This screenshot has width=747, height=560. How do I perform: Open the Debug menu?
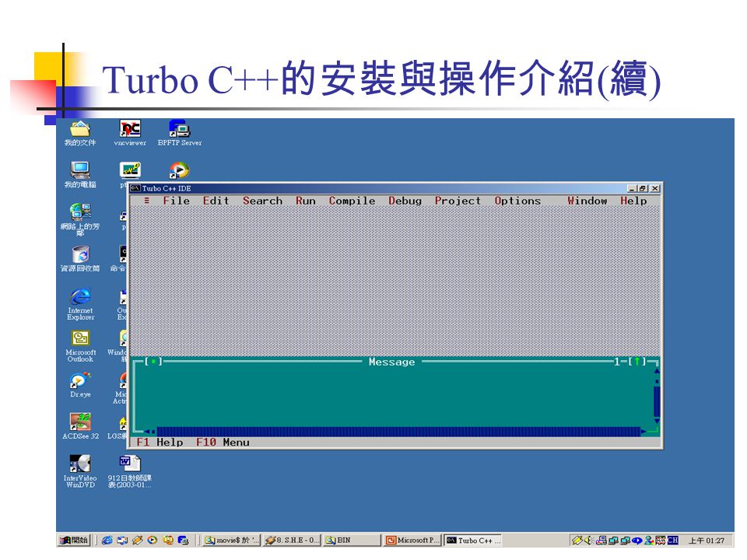click(405, 201)
